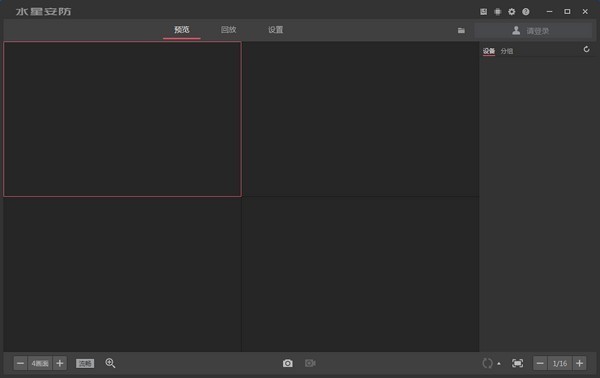
Task: Open the folder icon beside login
Action: 461,30
